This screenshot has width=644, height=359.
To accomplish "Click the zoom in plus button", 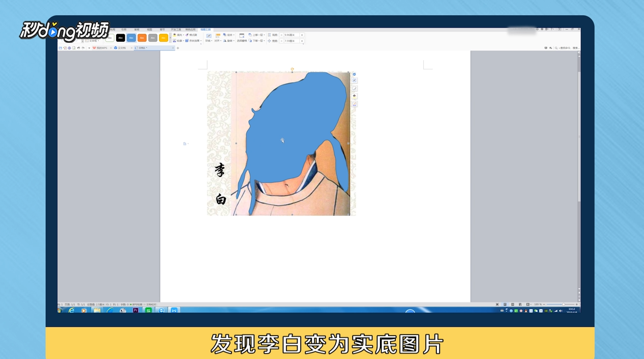I will pyautogui.click(x=576, y=305).
